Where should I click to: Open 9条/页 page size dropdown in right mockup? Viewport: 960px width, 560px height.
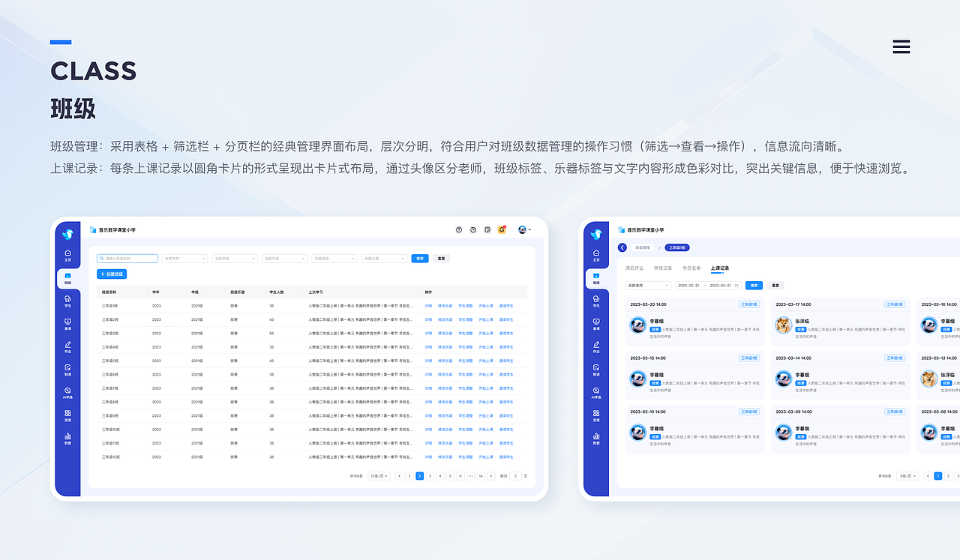click(907, 476)
